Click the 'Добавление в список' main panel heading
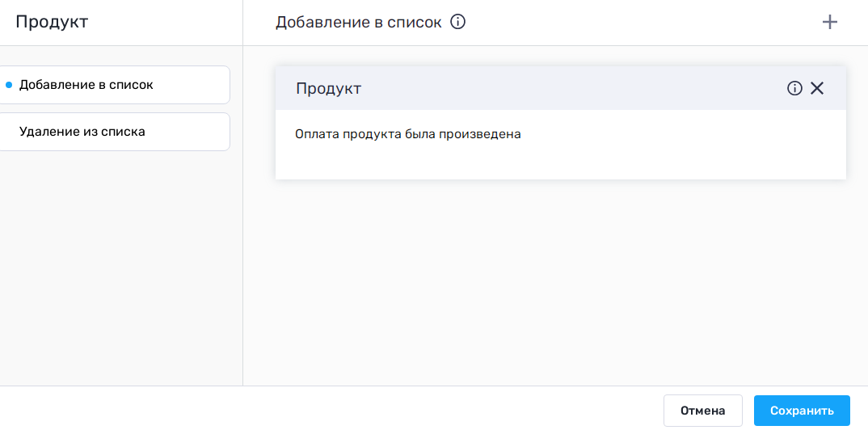This screenshot has width=868, height=430. click(x=358, y=23)
